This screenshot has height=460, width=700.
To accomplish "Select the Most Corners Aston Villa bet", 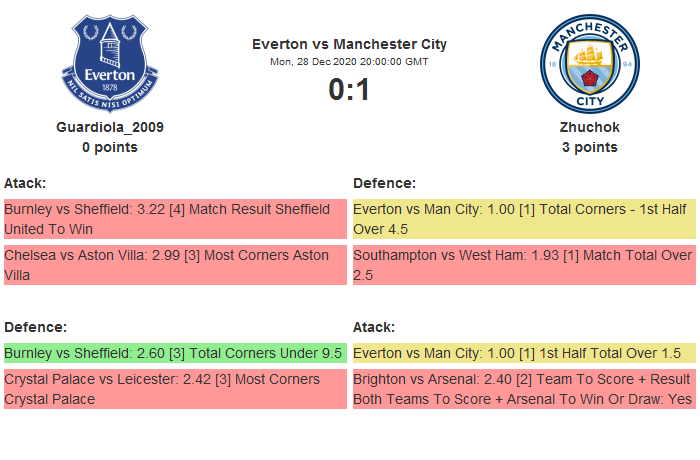I will [x=174, y=265].
